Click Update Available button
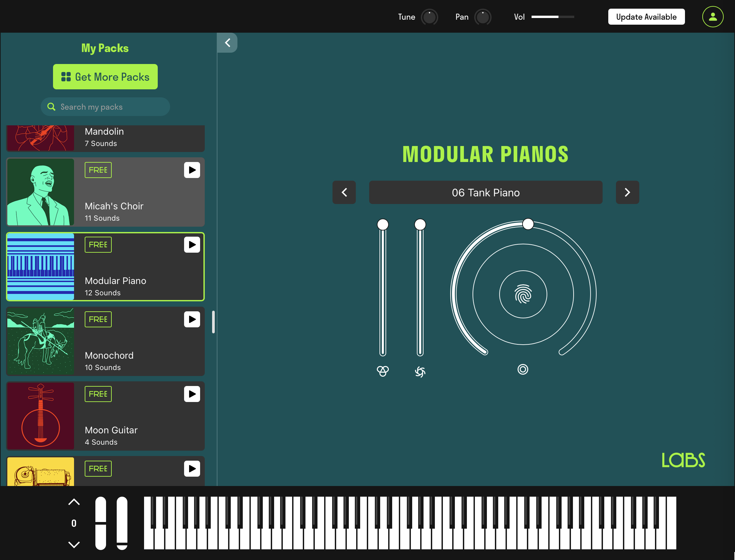The height and width of the screenshot is (560, 735). tap(646, 17)
